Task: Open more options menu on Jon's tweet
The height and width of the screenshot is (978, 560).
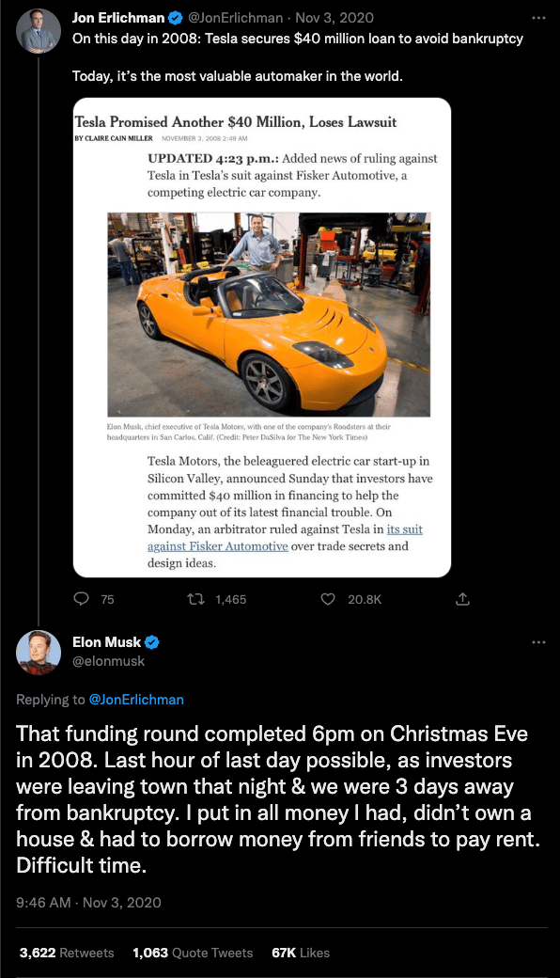Action: point(538,18)
